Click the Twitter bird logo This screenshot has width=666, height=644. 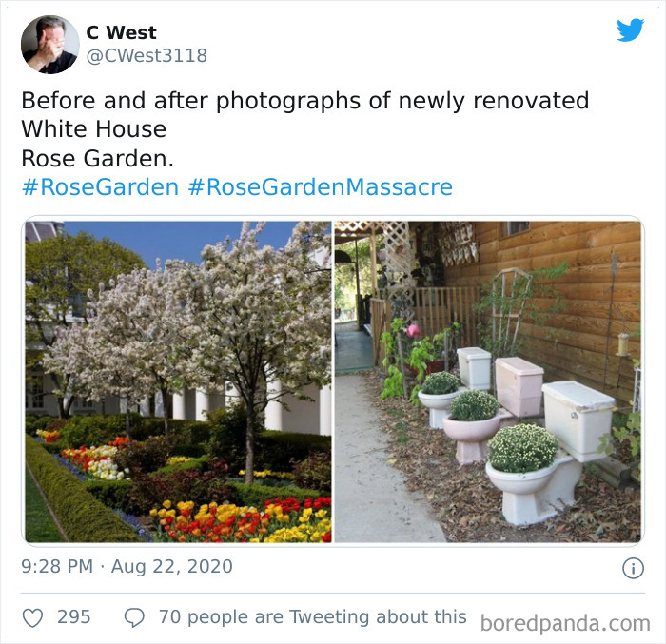click(630, 29)
